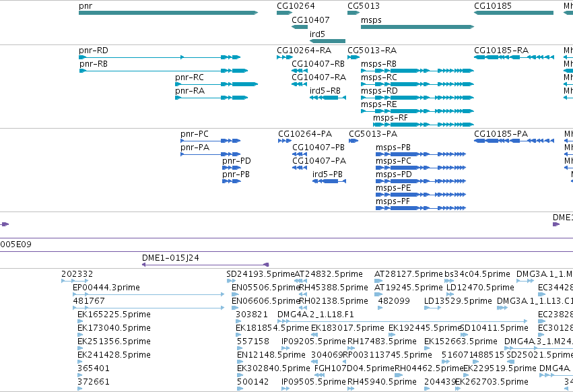Click the CG10407-PA protein label
The height and width of the screenshot is (392, 573).
(319, 161)
